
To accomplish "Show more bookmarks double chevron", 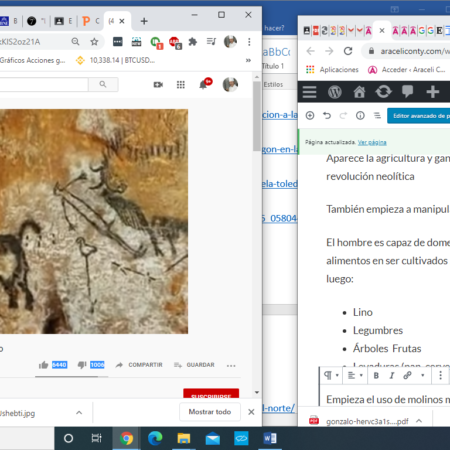I will click(248, 60).
